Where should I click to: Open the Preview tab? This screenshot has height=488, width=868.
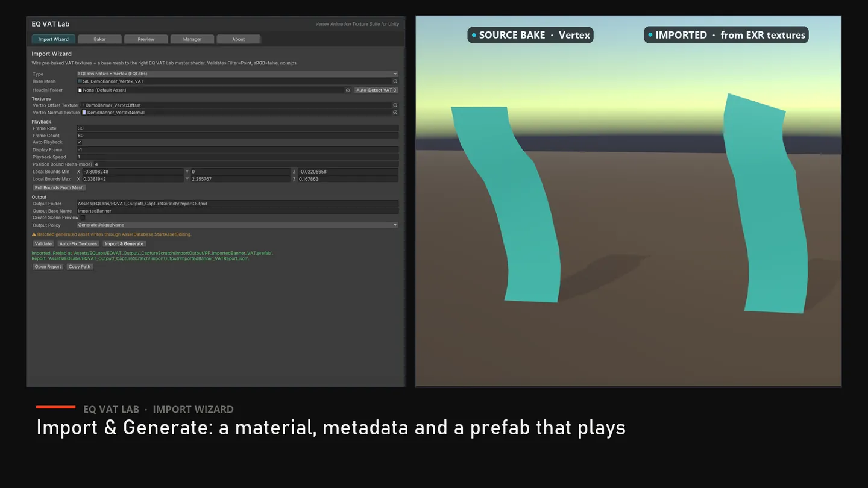(146, 39)
